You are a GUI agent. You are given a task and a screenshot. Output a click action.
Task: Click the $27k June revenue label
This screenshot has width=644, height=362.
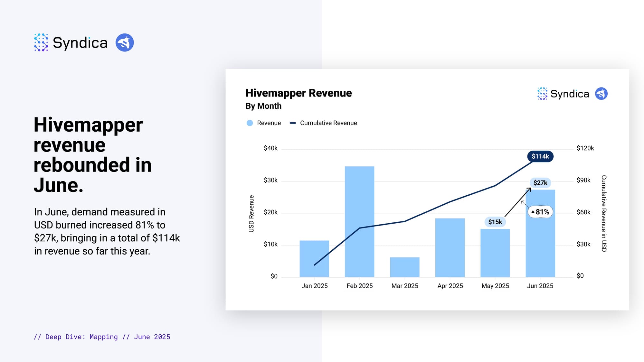[540, 183]
